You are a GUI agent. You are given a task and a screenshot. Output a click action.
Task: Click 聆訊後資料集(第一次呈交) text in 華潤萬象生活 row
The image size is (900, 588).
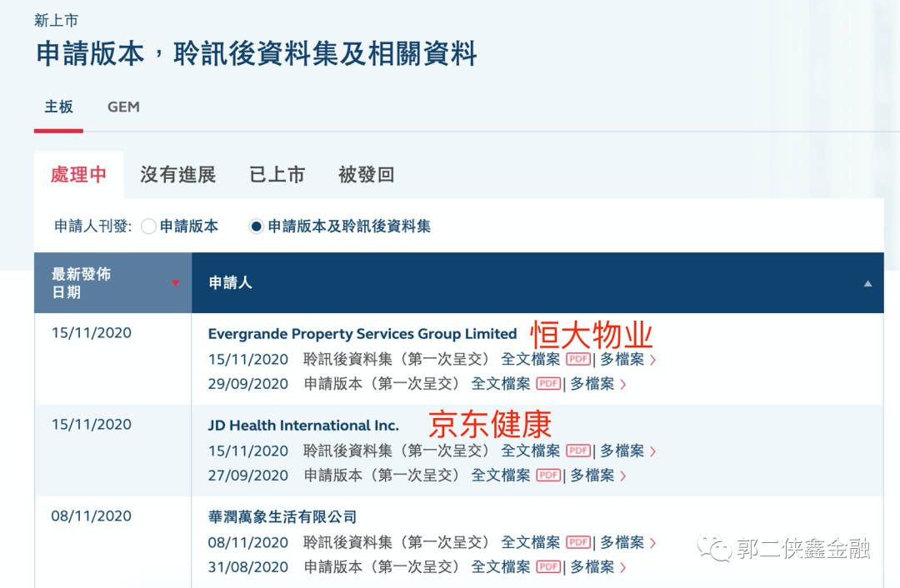coord(397,542)
